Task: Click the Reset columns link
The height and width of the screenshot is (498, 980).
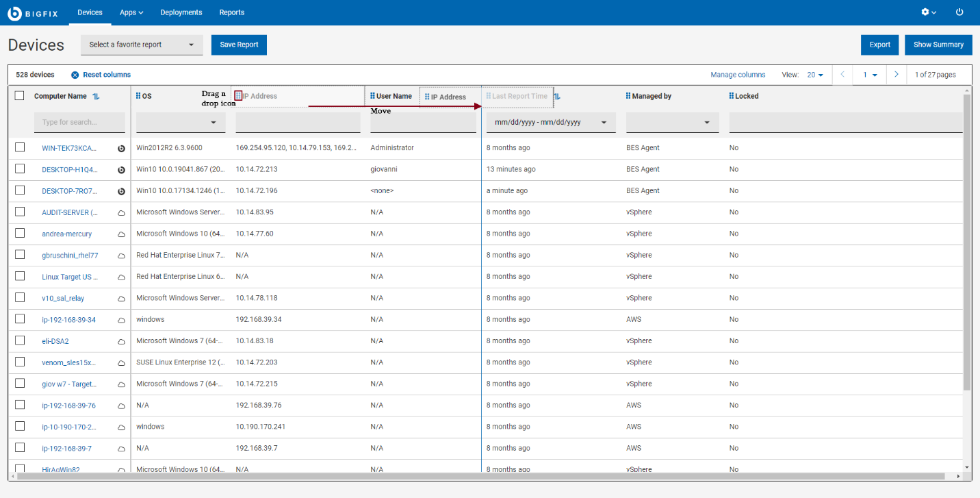Action: [x=107, y=75]
